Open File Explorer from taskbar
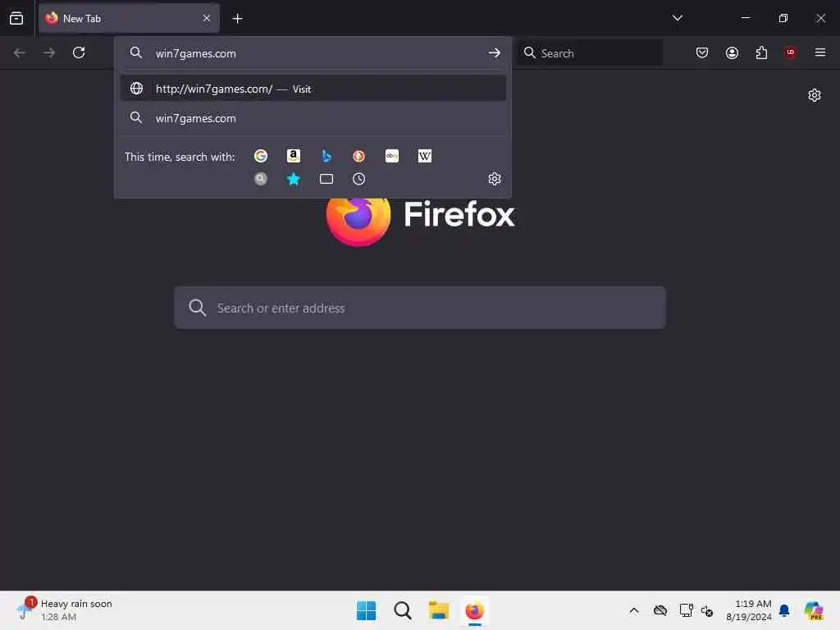The width and height of the screenshot is (840, 630). pos(438,610)
